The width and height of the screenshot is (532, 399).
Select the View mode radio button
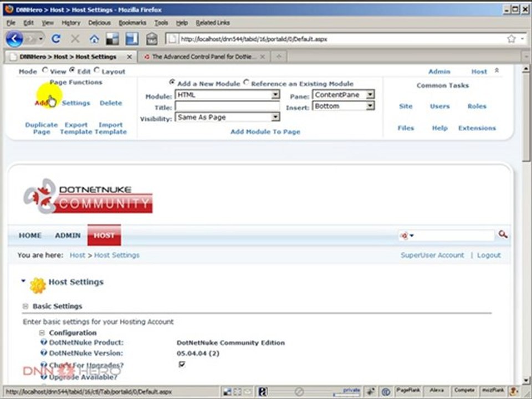click(45, 70)
